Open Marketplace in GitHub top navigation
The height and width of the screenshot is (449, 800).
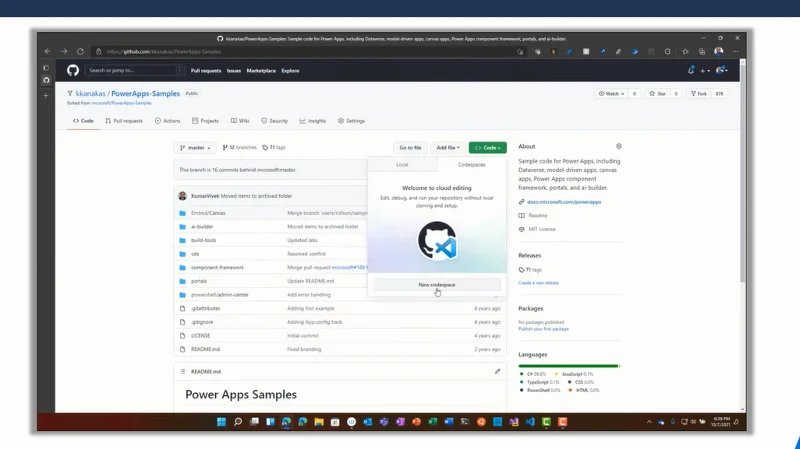pyautogui.click(x=261, y=71)
